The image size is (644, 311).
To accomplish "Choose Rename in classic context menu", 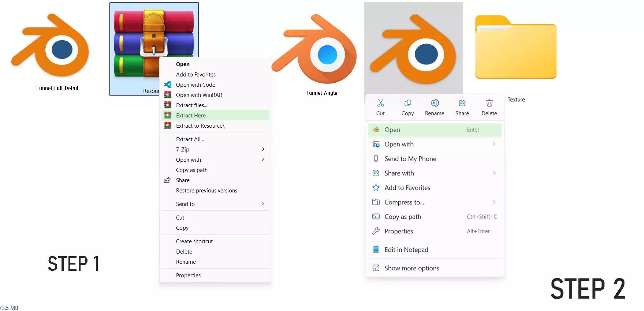I will tap(215, 262).
